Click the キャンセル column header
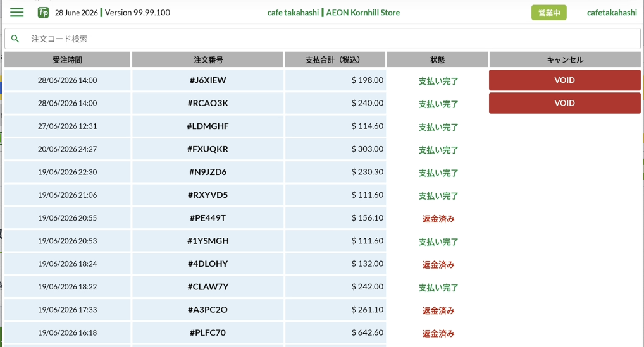Image resolution: width=644 pixels, height=347 pixels. coord(565,59)
